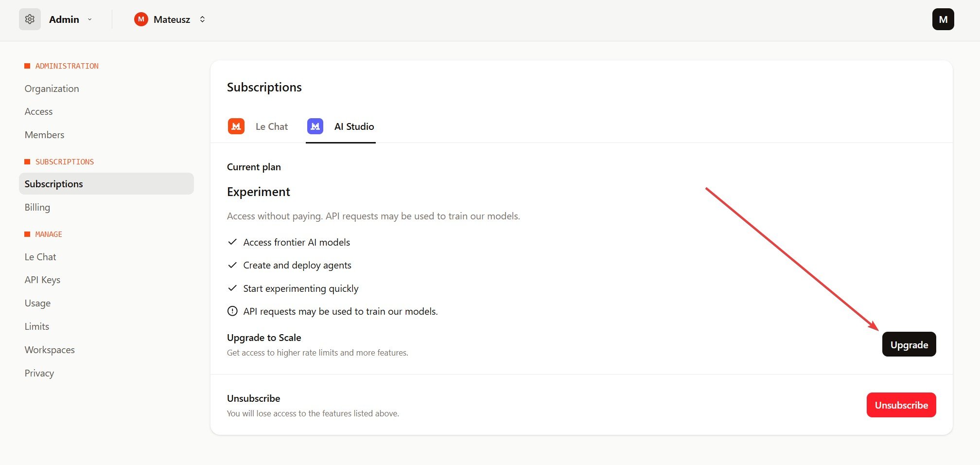Image resolution: width=980 pixels, height=465 pixels.
Task: Open API Keys management page
Action: point(42,280)
